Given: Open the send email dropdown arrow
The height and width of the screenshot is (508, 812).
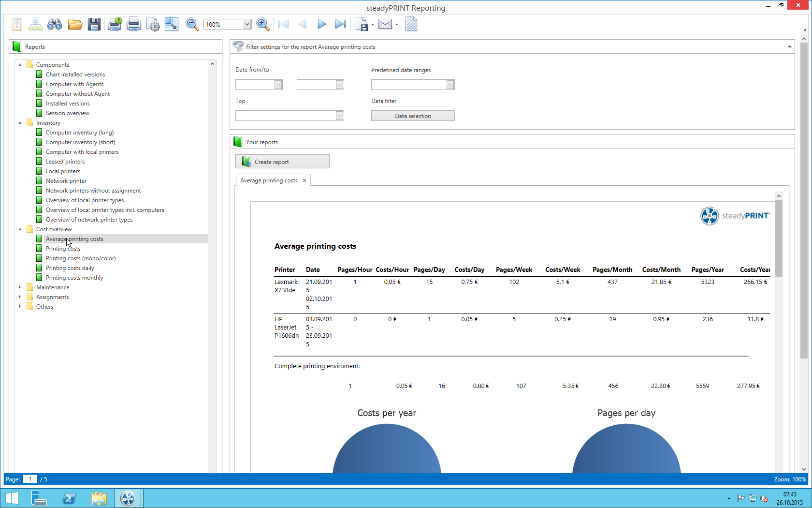Looking at the screenshot, I should 397,24.
